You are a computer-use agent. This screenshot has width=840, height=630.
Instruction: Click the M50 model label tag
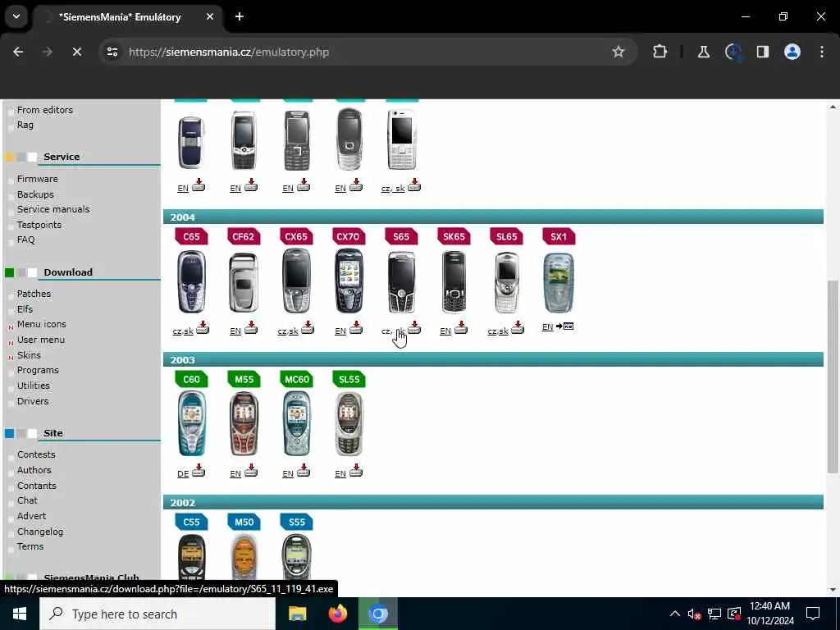244,523
